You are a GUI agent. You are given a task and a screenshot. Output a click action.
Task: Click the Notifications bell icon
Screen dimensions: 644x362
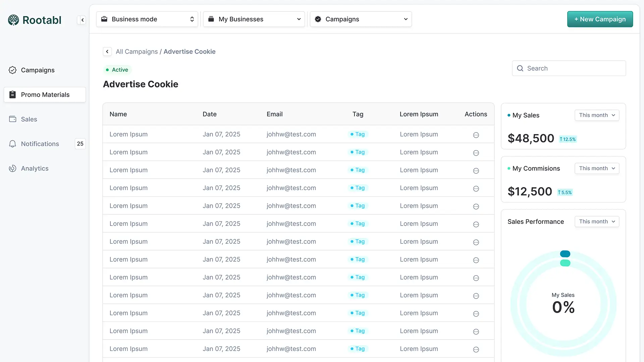(x=12, y=144)
